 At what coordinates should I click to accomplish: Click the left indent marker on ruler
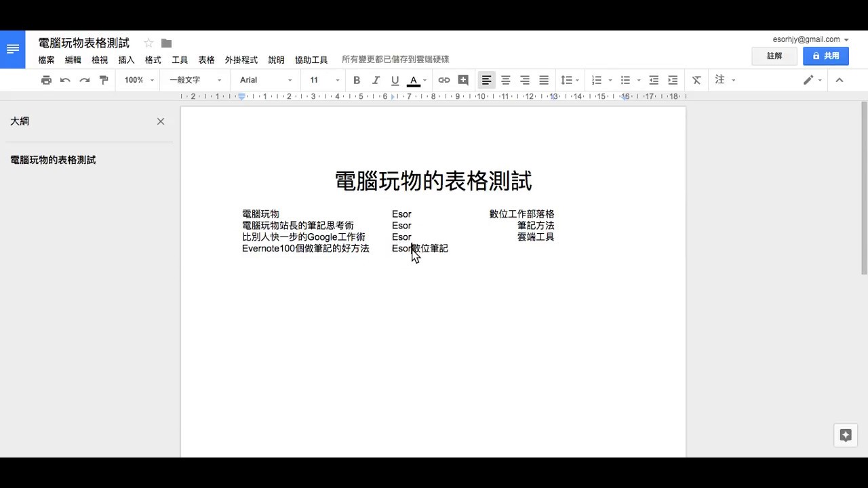click(x=241, y=97)
